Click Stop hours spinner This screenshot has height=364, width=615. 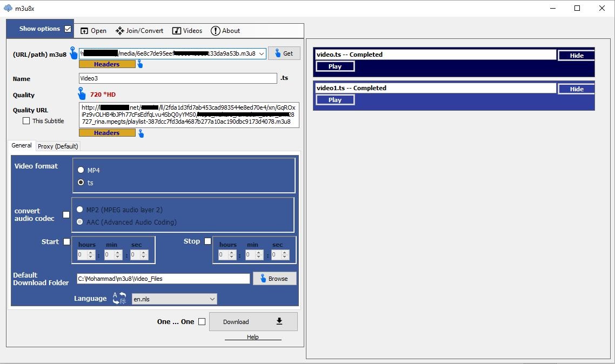click(x=227, y=255)
